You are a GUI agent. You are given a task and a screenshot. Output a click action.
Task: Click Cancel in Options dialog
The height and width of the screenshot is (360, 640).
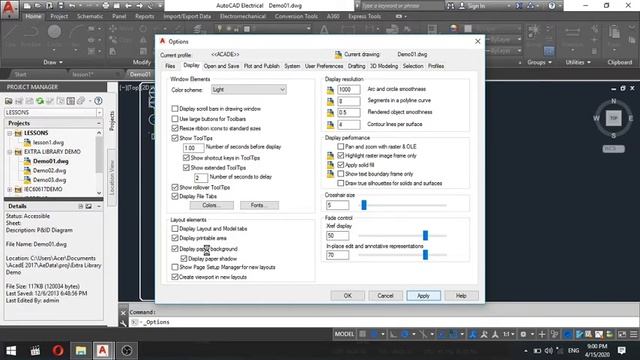(385, 296)
